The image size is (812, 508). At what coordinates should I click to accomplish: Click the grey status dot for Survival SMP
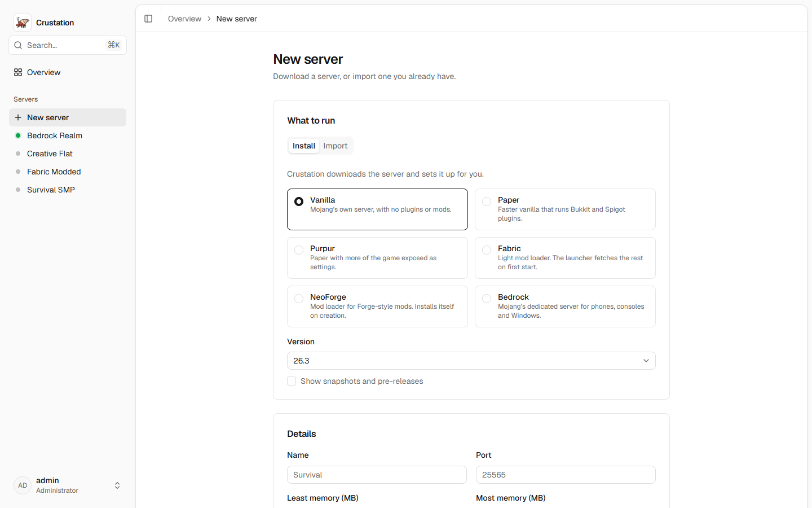(18, 190)
